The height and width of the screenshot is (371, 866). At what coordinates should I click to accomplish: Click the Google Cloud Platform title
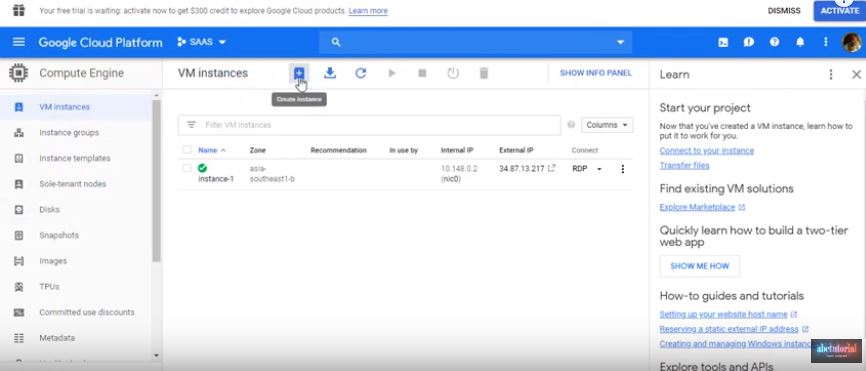pos(101,43)
